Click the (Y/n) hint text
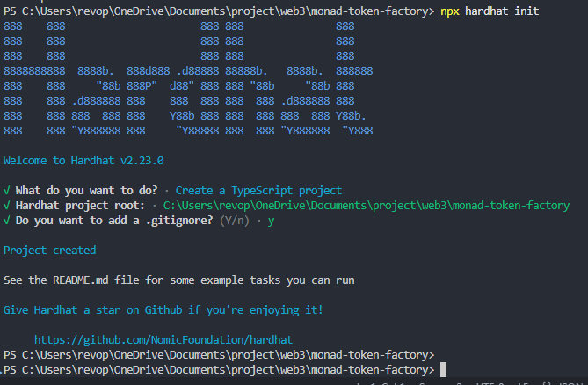Screen dimensions: 588x385 coord(235,221)
